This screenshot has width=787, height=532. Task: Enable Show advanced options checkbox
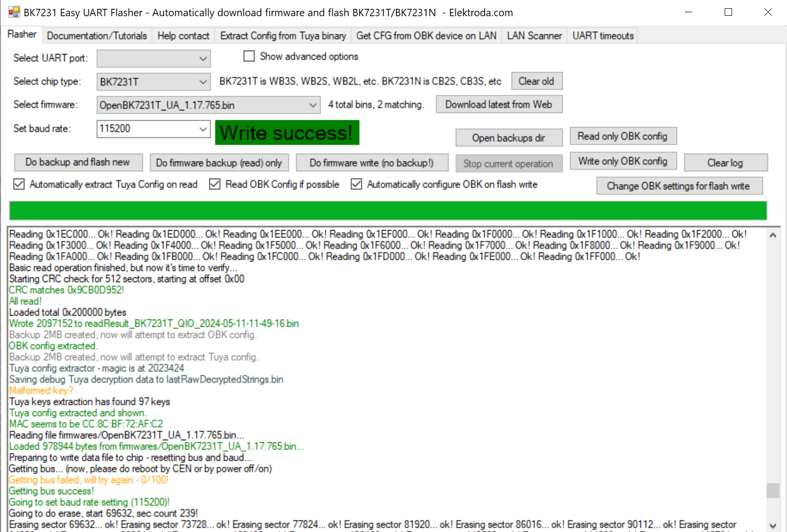pos(249,56)
